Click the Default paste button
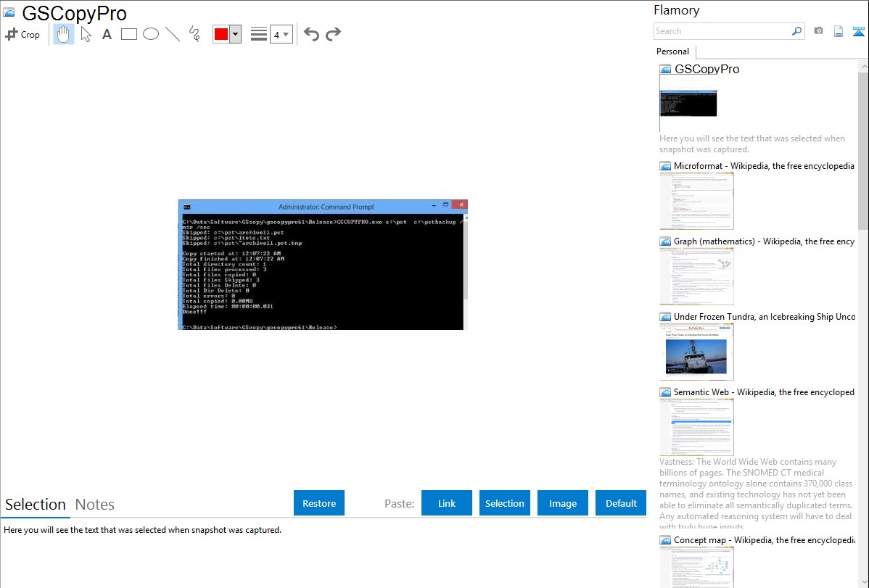 tap(621, 503)
